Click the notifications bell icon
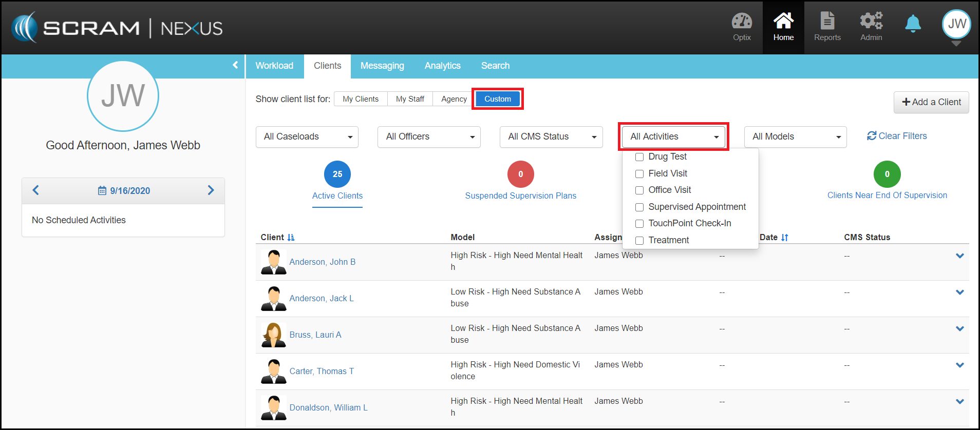 click(x=913, y=24)
